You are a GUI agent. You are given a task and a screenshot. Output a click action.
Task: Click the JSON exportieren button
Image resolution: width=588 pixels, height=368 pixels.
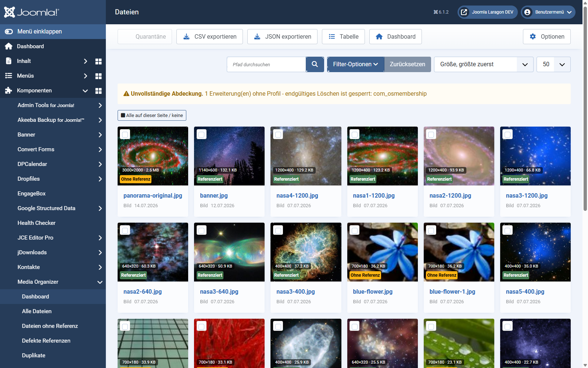(282, 37)
